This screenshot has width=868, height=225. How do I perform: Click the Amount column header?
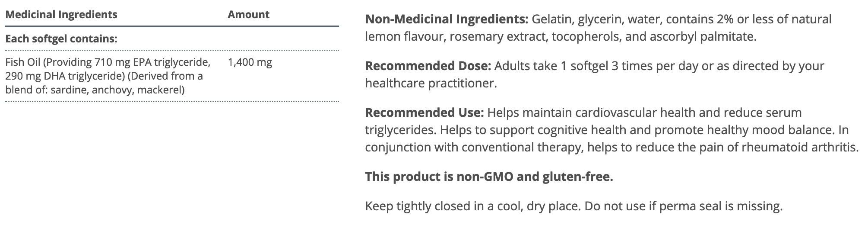click(248, 15)
